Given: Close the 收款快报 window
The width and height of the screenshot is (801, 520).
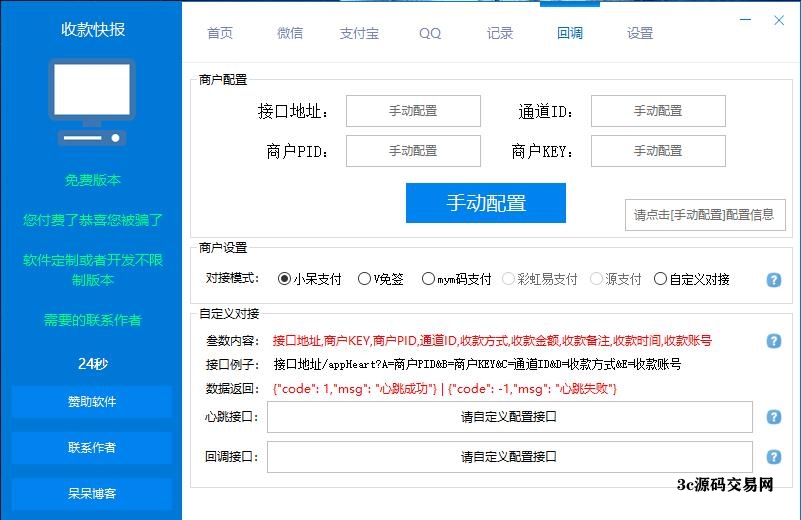Looking at the screenshot, I should pyautogui.click(x=779, y=20).
